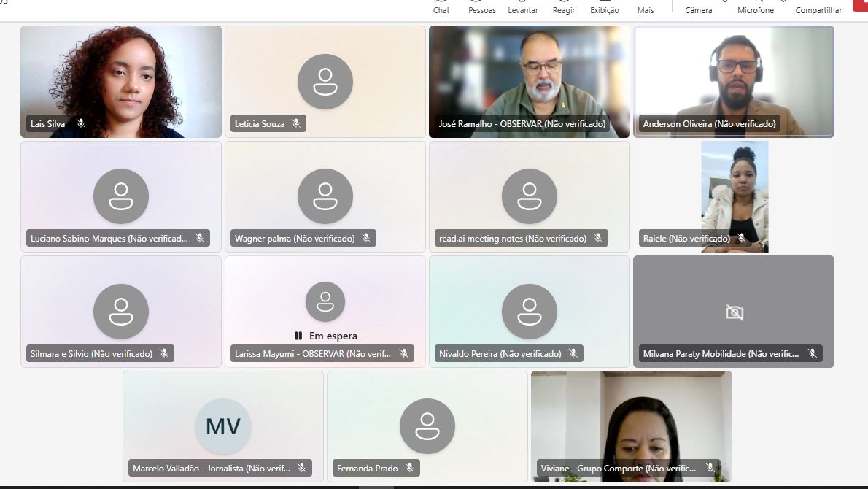
Task: Open the Exibição view options
Action: (x=605, y=8)
